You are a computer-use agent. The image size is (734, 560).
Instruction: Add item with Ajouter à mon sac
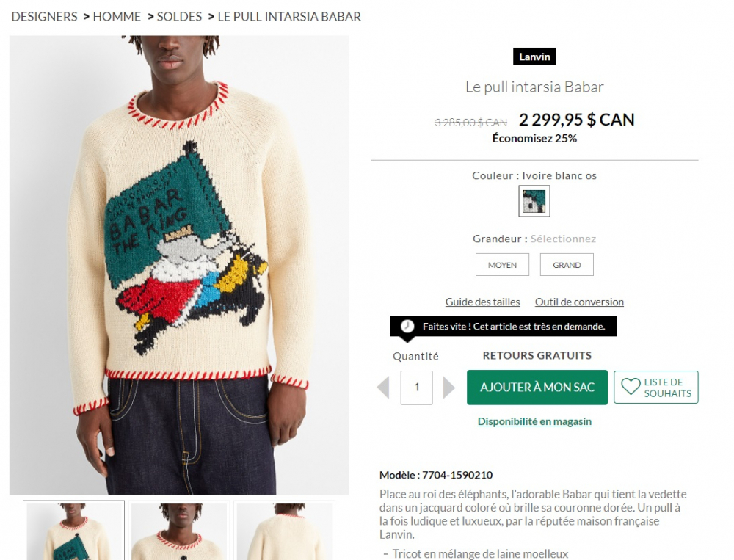tap(537, 388)
